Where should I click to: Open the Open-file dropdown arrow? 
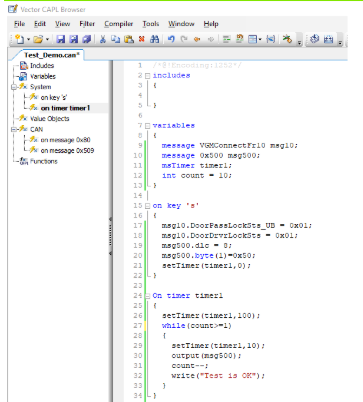click(47, 40)
